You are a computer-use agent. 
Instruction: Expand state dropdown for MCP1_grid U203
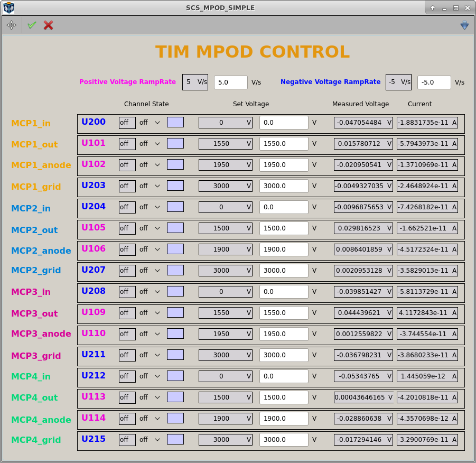tap(150, 186)
